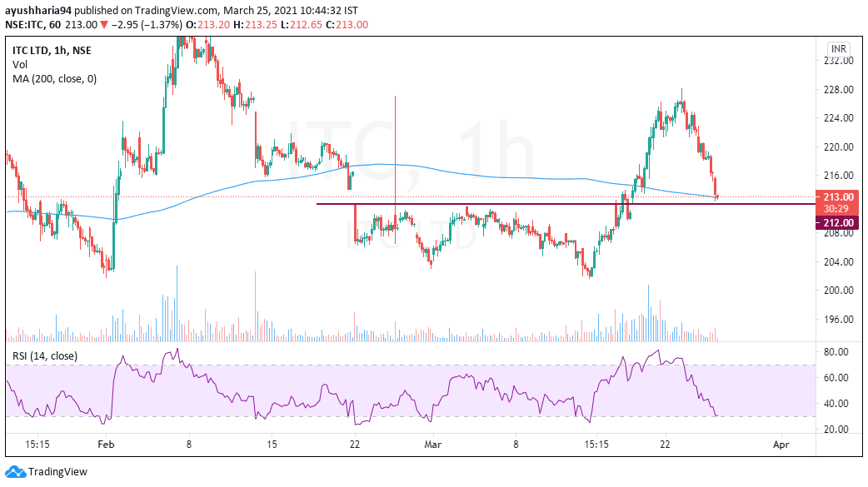Viewport: 868px width, 487px height.
Task: Click the 30:29 bar countdown label
Action: [836, 209]
